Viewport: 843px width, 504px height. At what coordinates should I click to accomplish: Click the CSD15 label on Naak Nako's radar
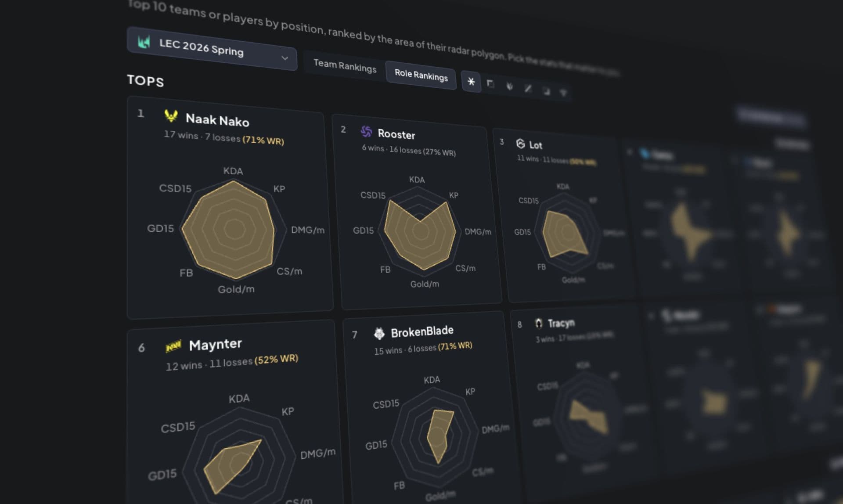click(175, 188)
